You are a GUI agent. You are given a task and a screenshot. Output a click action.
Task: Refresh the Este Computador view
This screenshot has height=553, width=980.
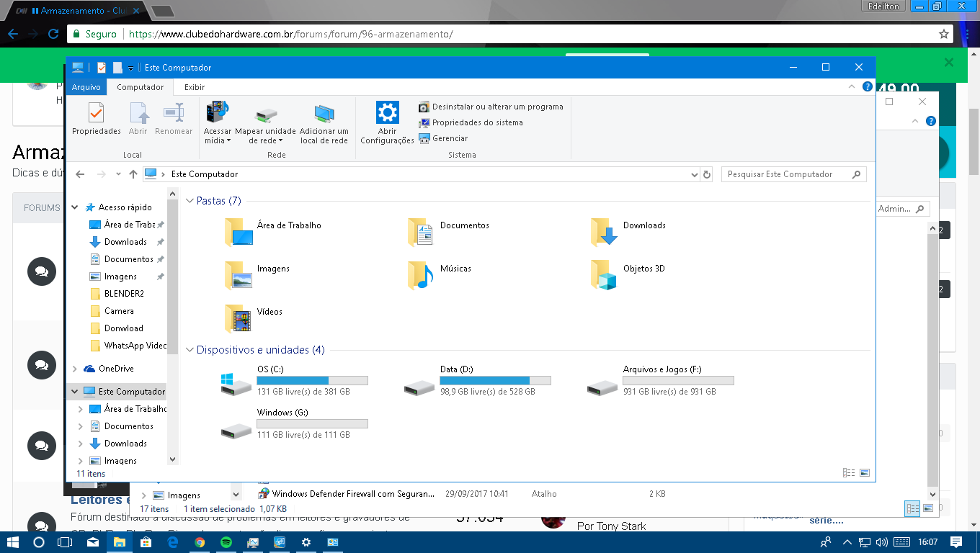click(x=707, y=174)
